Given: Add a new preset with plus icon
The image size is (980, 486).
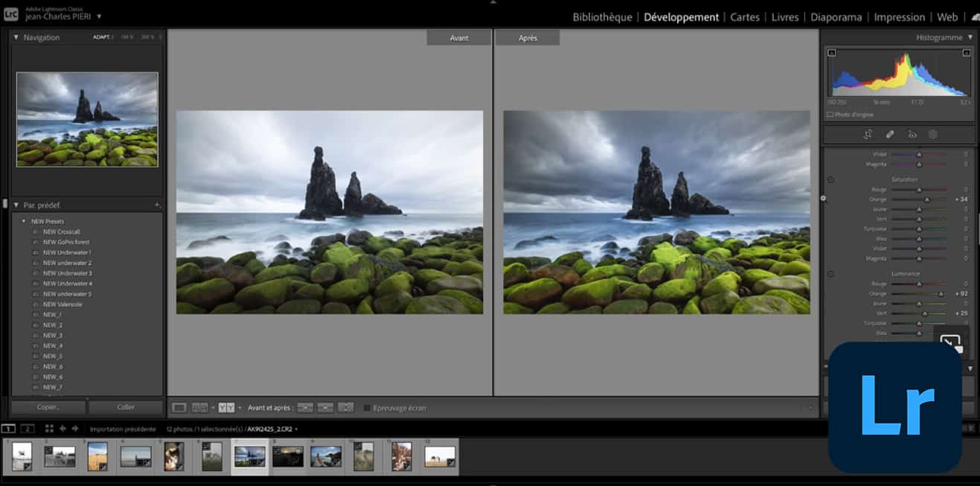Looking at the screenshot, I should pos(156,205).
